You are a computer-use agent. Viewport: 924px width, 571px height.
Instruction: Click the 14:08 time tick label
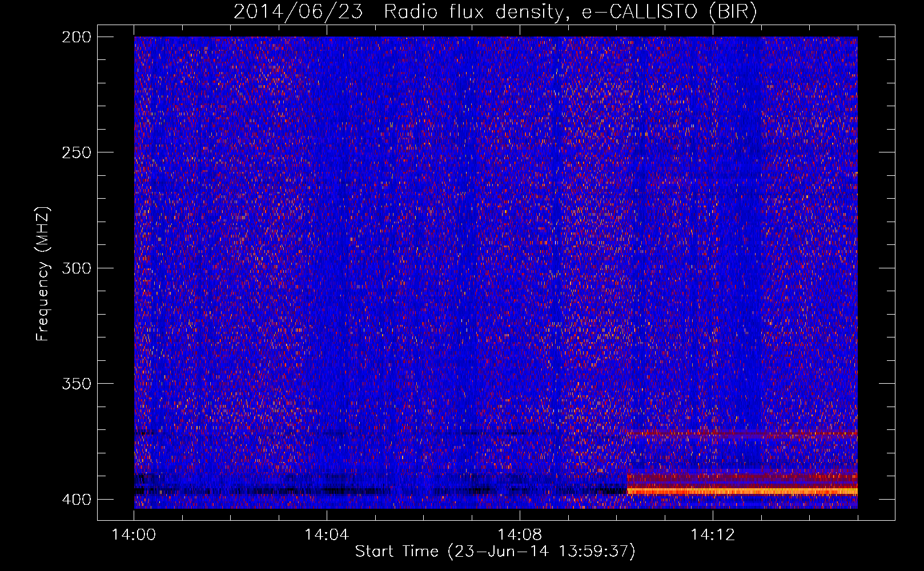point(520,535)
